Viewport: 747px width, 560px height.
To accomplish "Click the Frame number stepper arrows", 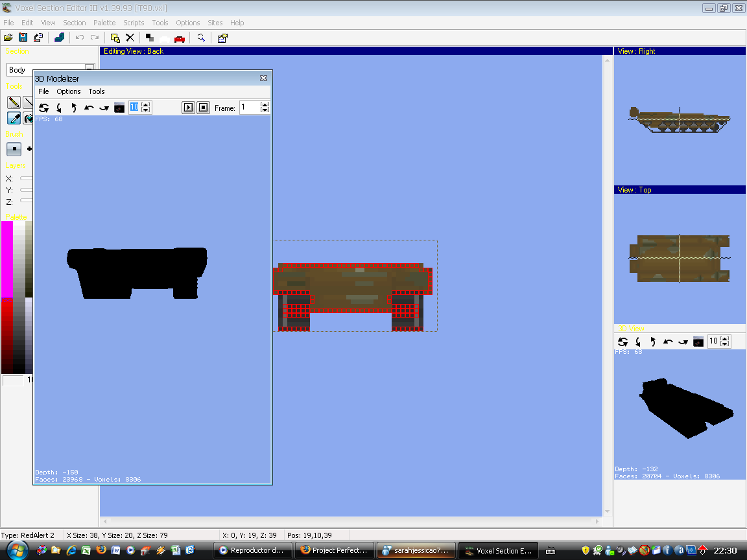I will (x=265, y=108).
